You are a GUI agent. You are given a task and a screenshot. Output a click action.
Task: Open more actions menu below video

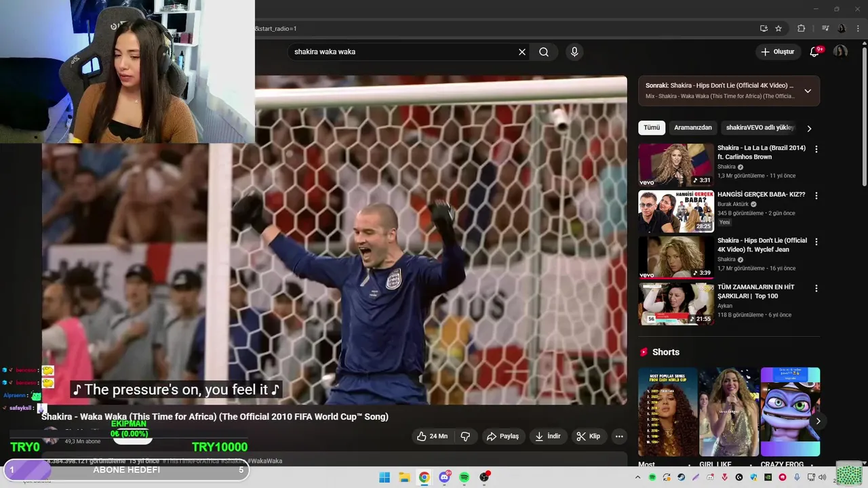619,436
